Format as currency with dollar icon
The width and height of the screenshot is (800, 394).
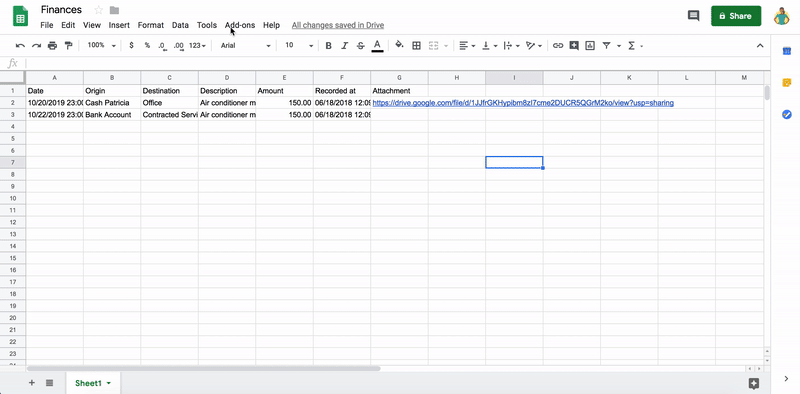(131, 45)
